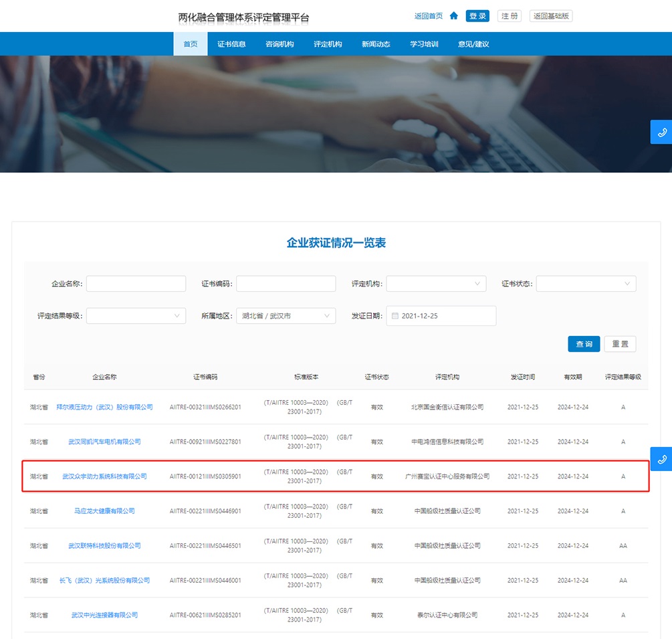Click the 登录 login button
This screenshot has width=672, height=639.
[x=477, y=16]
